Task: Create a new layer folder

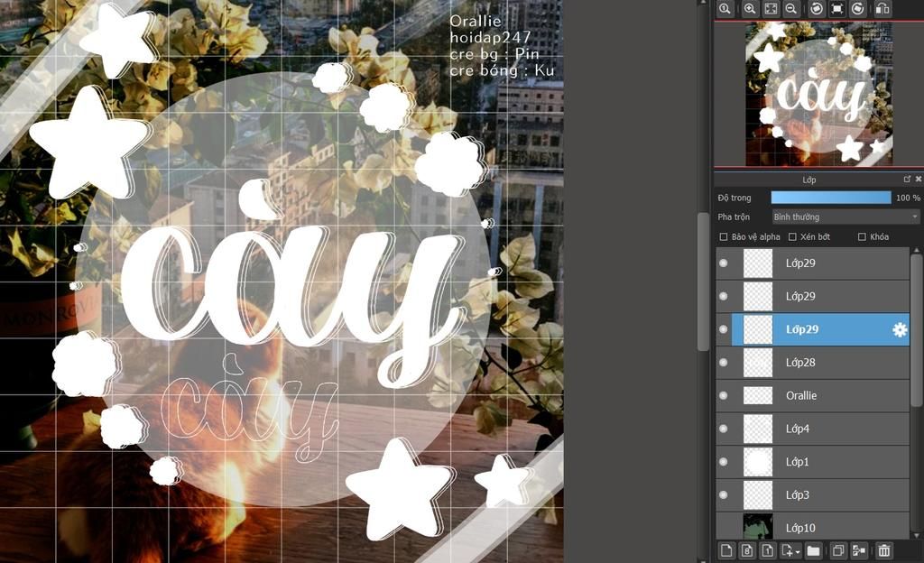Action: (813, 550)
